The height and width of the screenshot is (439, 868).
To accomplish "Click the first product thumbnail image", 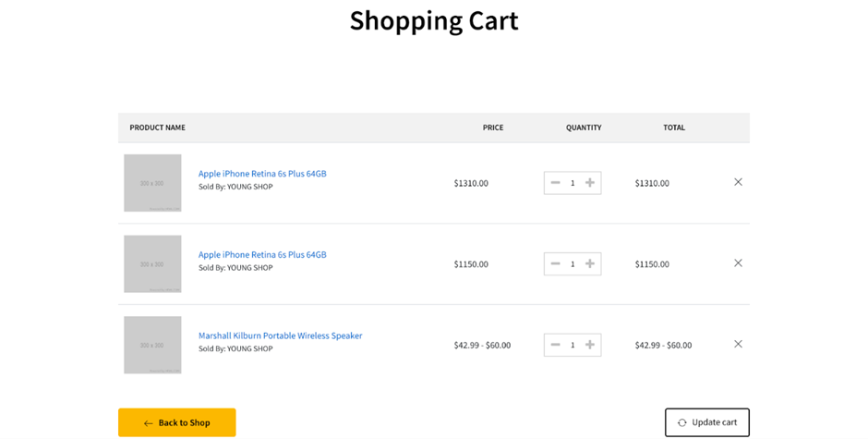I will coord(152,183).
